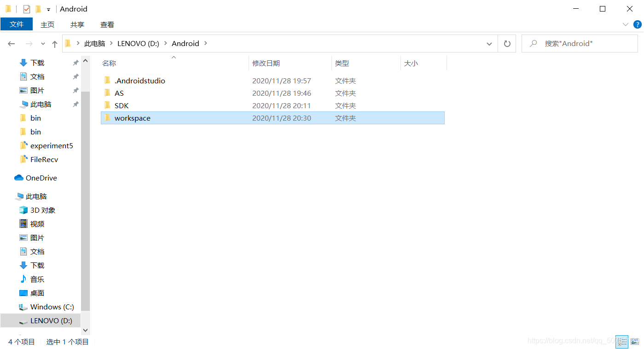Expand the chevron after LENOVO (D:) breadcrumb
This screenshot has width=644, height=349.
click(166, 43)
